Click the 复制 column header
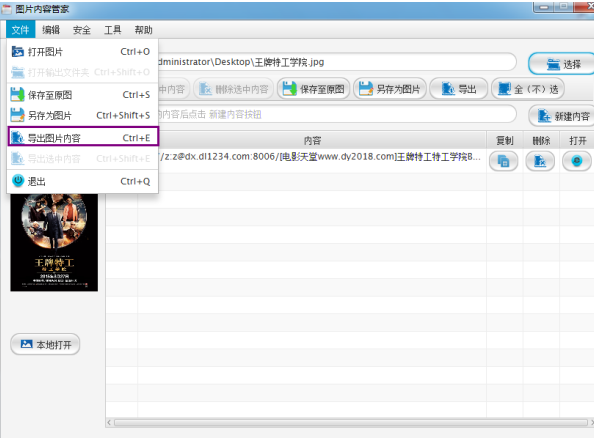 pos(505,141)
